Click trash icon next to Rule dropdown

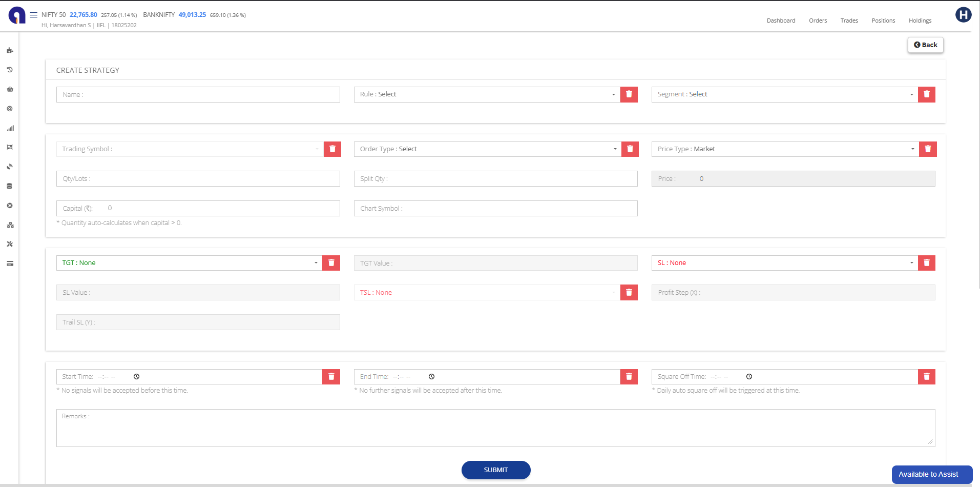click(629, 94)
